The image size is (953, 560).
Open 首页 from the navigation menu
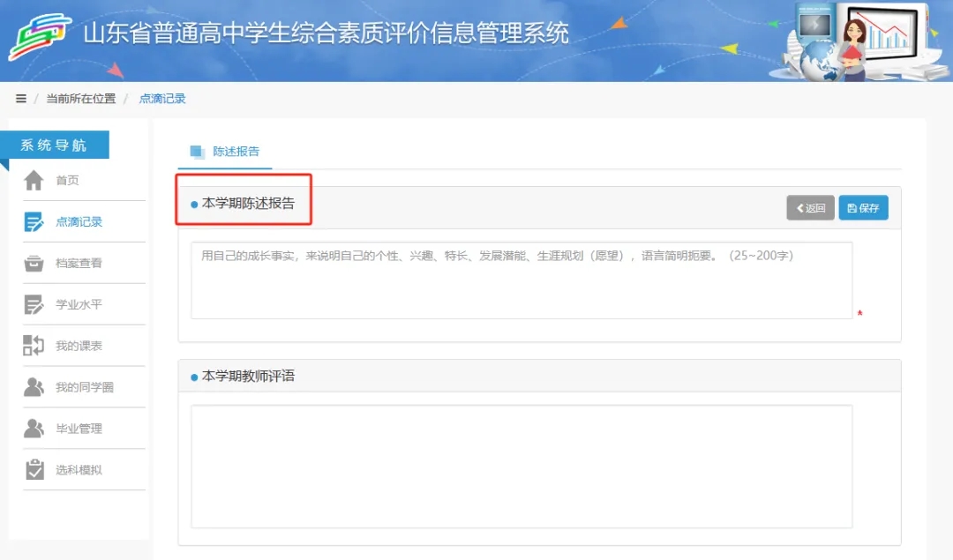point(68,181)
